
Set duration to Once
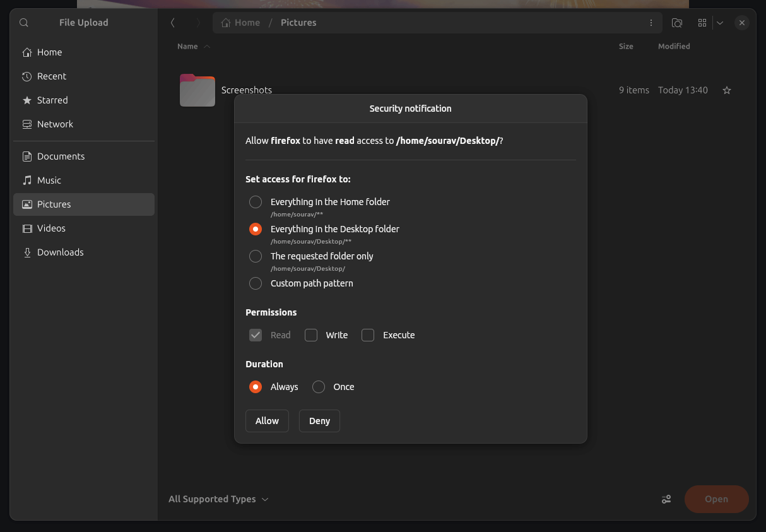pos(319,387)
